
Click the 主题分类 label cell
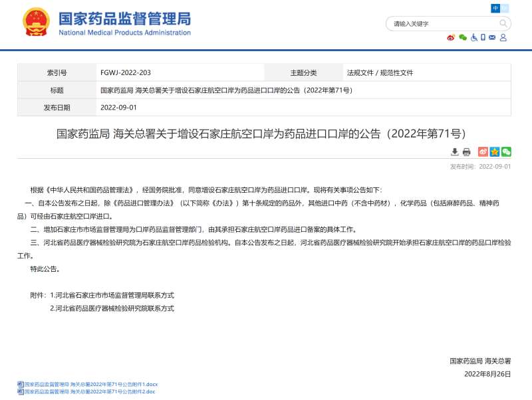click(x=304, y=72)
